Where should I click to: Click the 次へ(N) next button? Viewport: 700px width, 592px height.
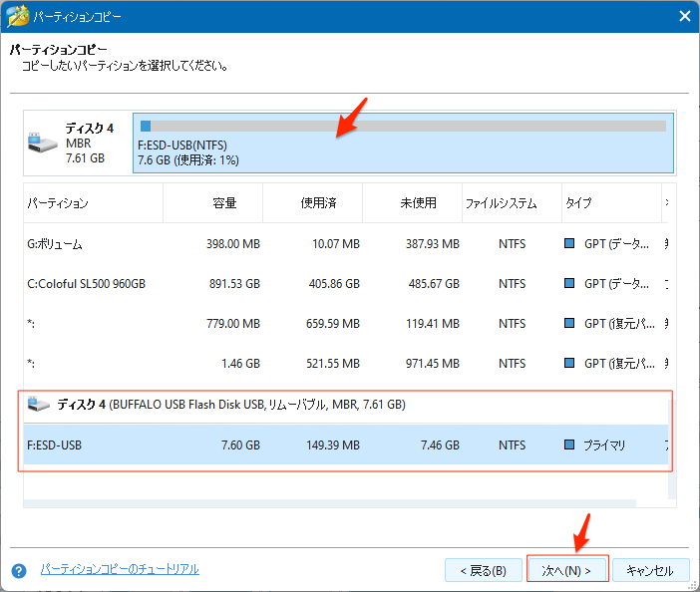tap(566, 571)
